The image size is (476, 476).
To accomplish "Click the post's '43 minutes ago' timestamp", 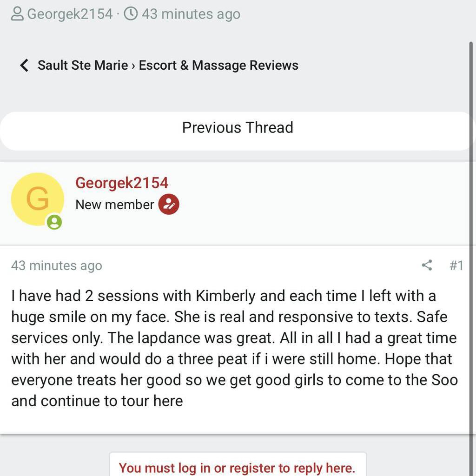I will coord(56,265).
